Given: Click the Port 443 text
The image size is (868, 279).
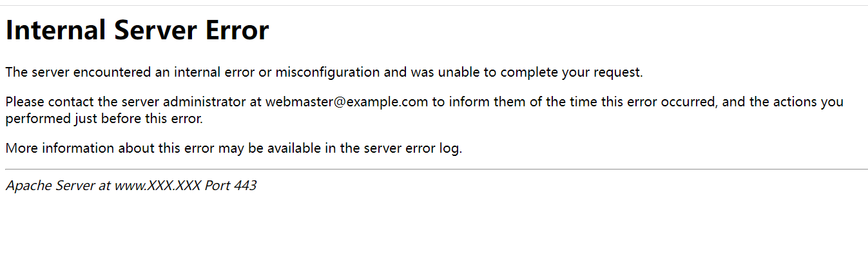Looking at the screenshot, I should click(231, 186).
